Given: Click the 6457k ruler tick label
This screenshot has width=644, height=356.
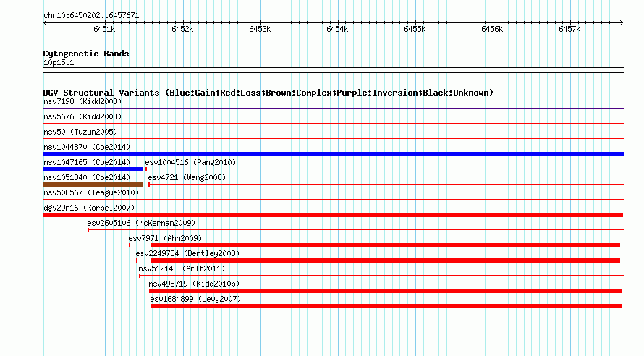Looking at the screenshot, I should point(569,29).
